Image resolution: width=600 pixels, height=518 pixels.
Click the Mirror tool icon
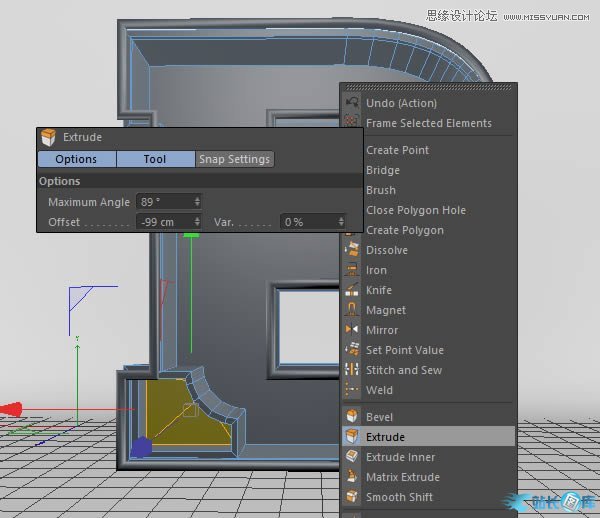coord(352,330)
